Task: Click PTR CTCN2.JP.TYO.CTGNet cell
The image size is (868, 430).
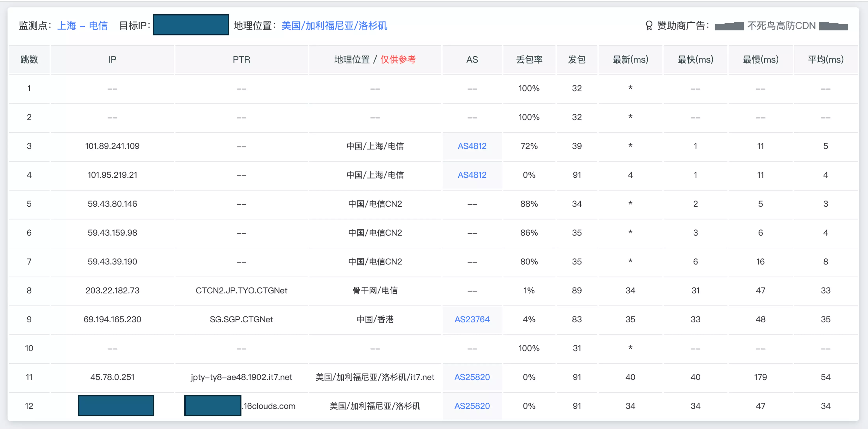Action: point(241,291)
